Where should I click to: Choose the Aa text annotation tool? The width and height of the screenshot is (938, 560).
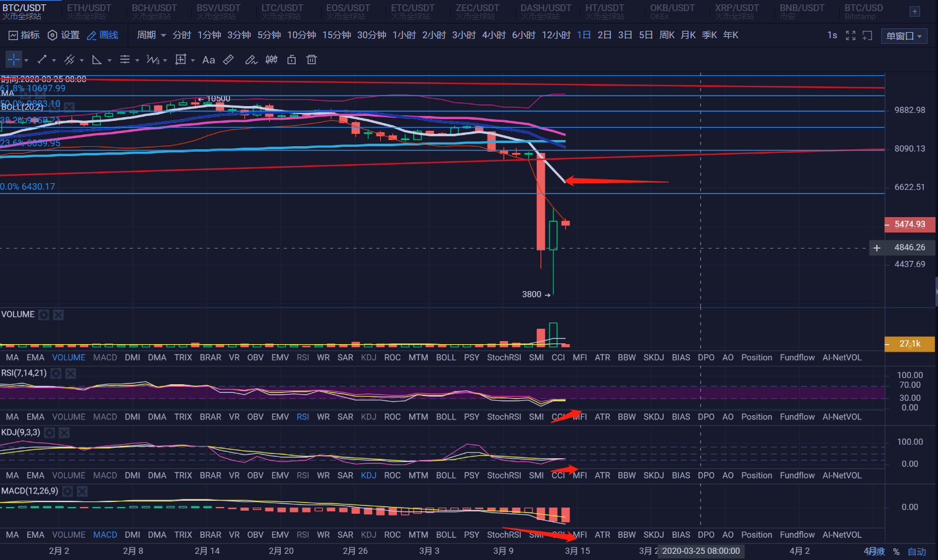(209, 60)
